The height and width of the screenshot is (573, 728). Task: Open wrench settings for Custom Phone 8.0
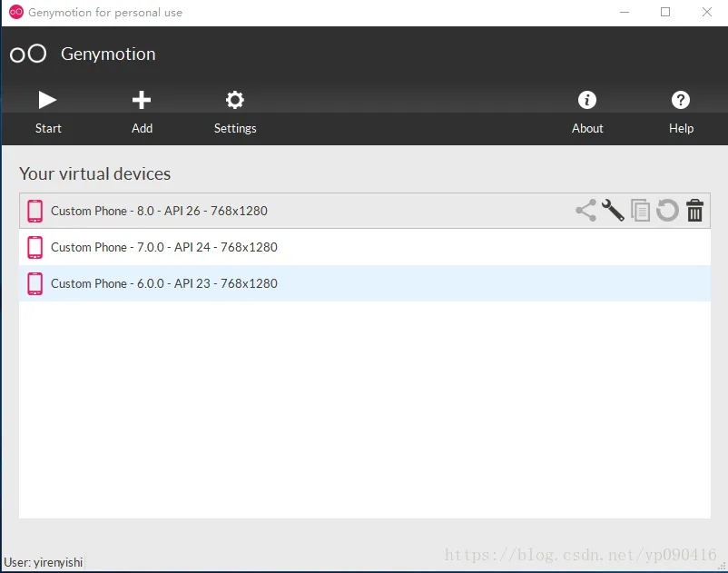point(613,211)
